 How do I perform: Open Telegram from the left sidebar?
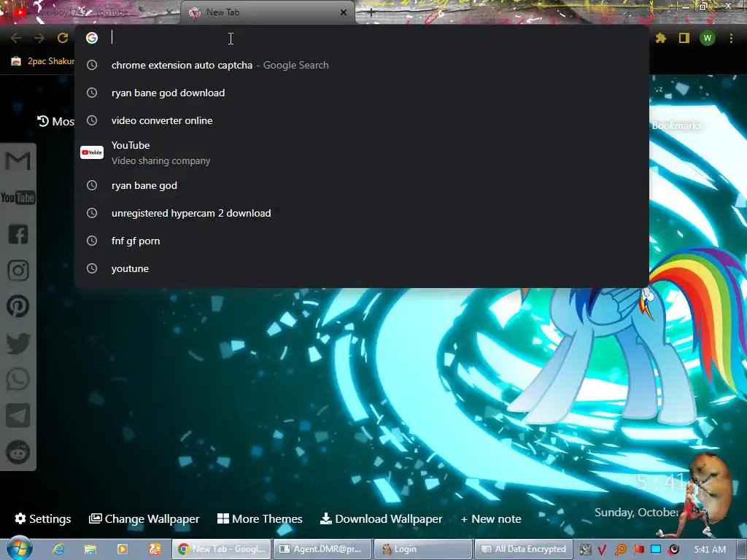click(18, 416)
